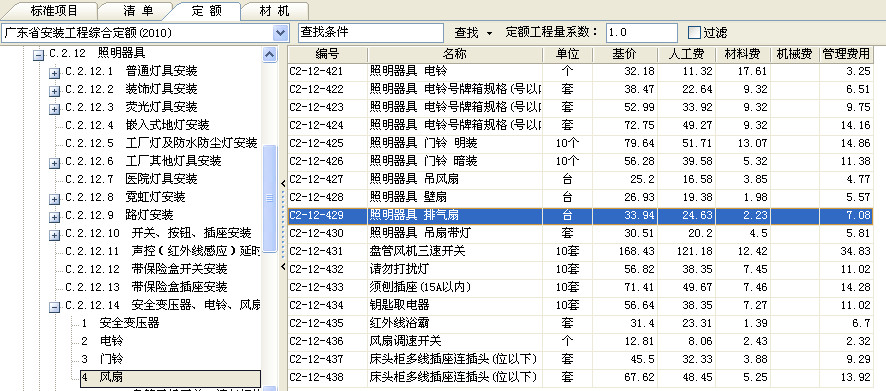
Task: Select row 照明器具 吊风扇
Action: [580, 180]
